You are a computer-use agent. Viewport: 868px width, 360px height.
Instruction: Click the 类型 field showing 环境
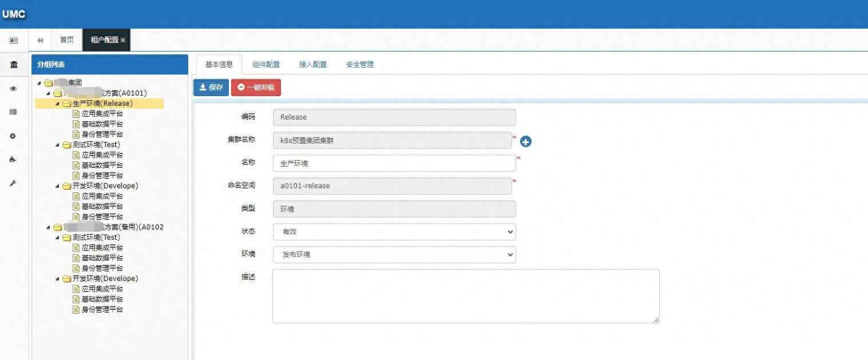point(394,209)
